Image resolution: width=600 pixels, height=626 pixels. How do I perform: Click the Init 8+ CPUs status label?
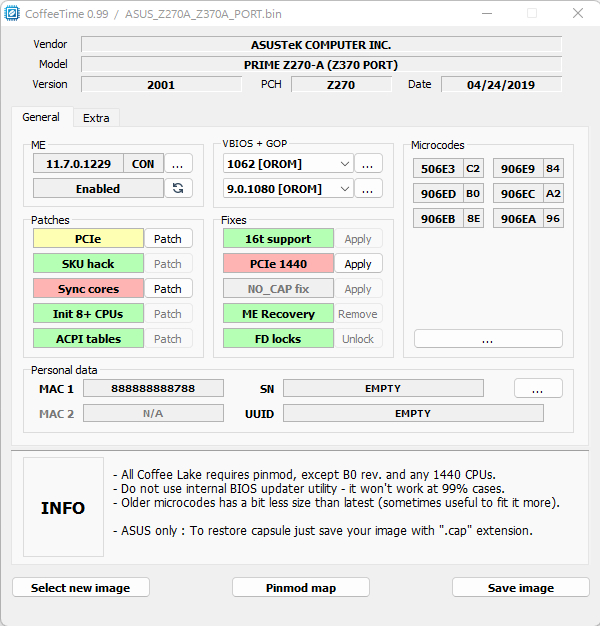tap(88, 314)
